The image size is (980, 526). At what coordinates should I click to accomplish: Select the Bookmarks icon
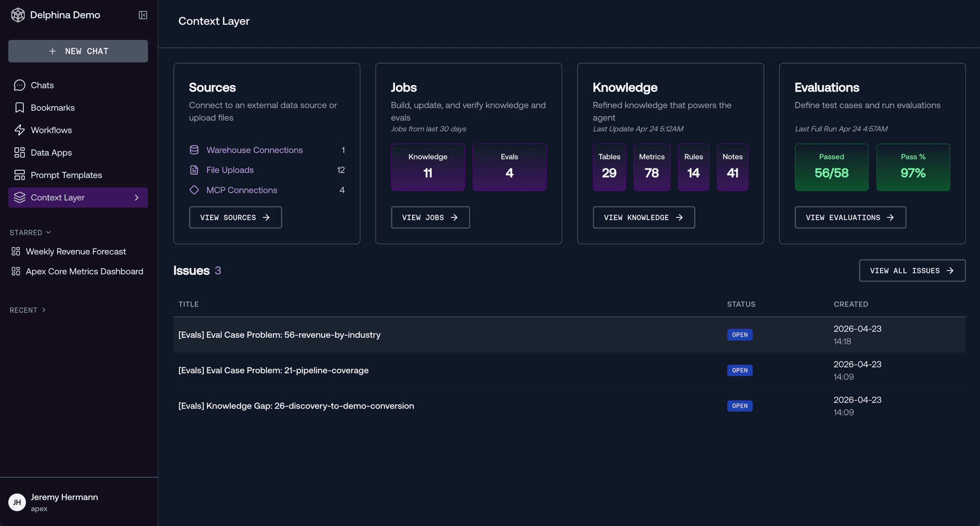[x=19, y=108]
